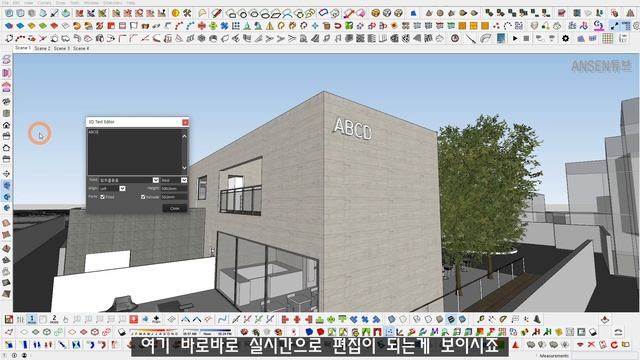Click the numbered 1 icon in bottom toolbar
The image size is (640, 360).
pyautogui.click(x=32, y=319)
